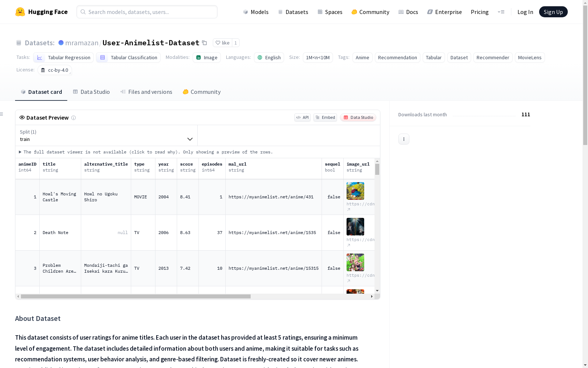Open Models in the top navigation
Image resolution: width=588 pixels, height=368 pixels.
(256, 12)
